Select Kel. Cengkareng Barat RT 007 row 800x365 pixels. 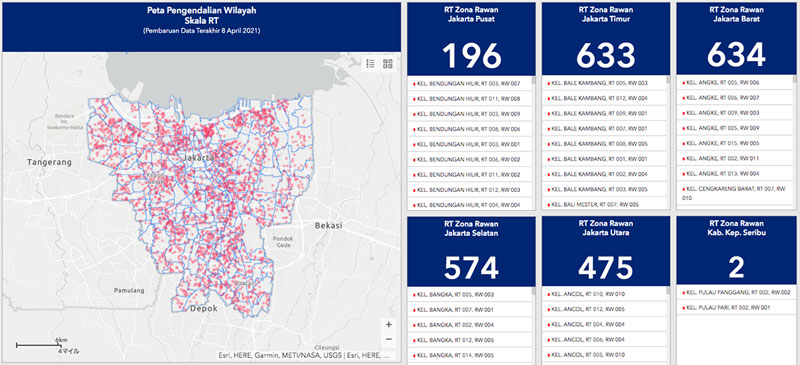click(735, 193)
